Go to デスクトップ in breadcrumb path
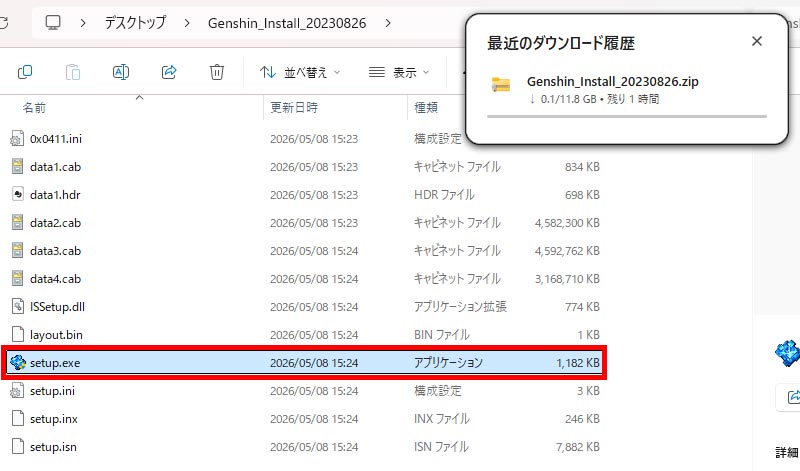The image size is (800, 471). pos(135,23)
